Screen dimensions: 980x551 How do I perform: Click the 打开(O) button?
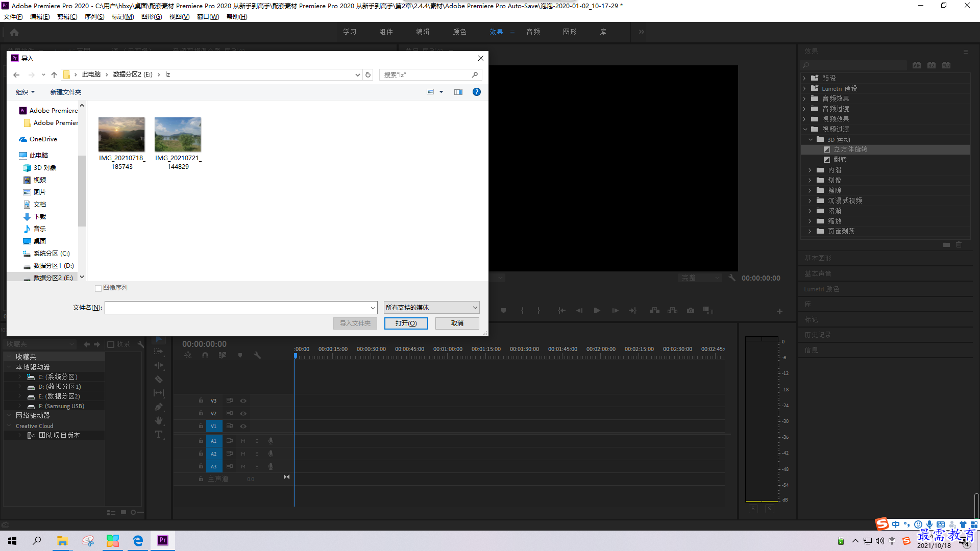[406, 323]
